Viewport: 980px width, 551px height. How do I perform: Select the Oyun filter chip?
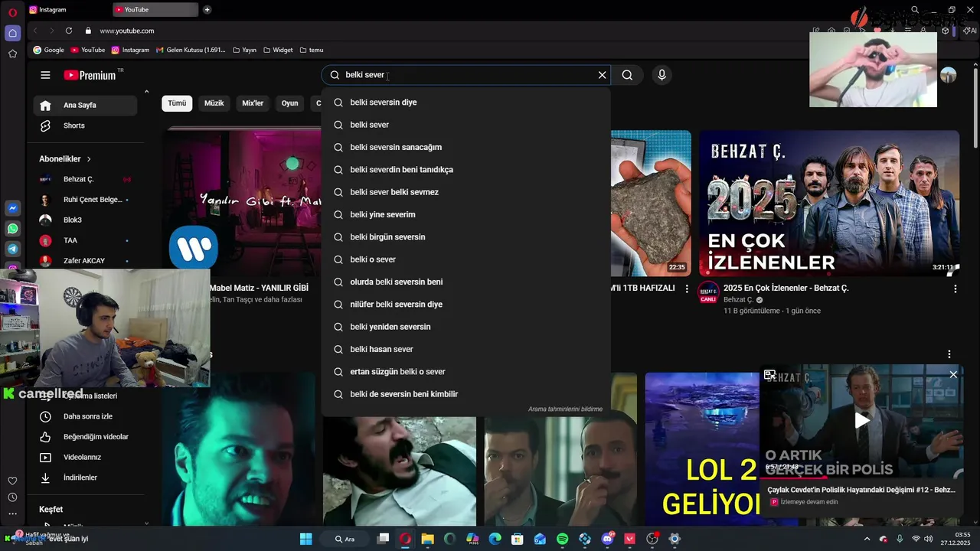click(289, 103)
